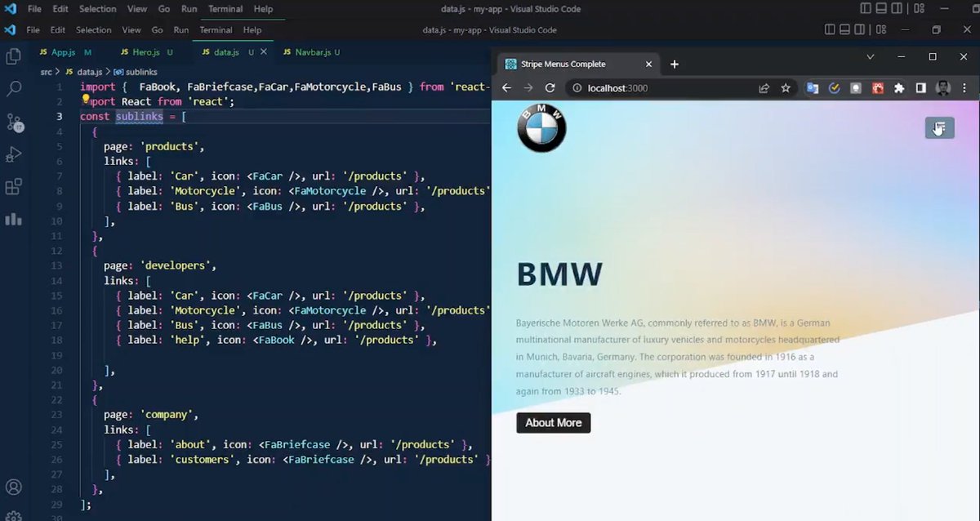Open the Accounts menu in the activity bar
Screen dimensions: 980x521
(13, 488)
